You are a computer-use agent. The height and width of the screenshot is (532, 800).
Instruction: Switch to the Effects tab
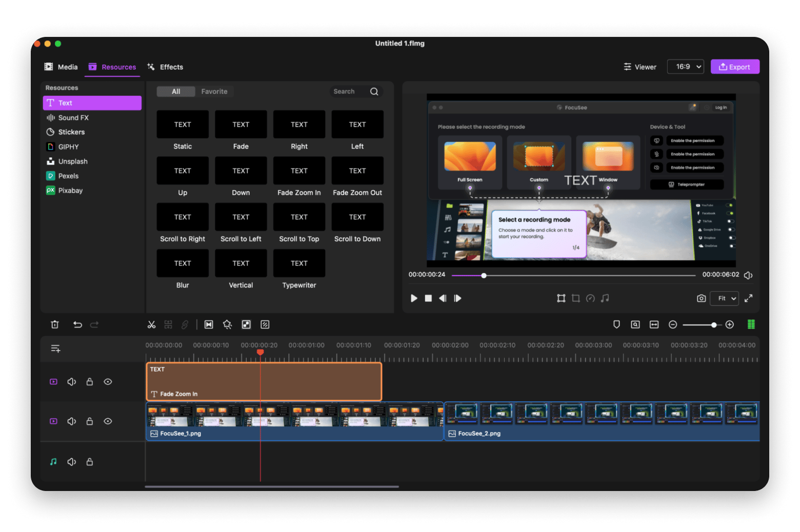click(x=165, y=67)
